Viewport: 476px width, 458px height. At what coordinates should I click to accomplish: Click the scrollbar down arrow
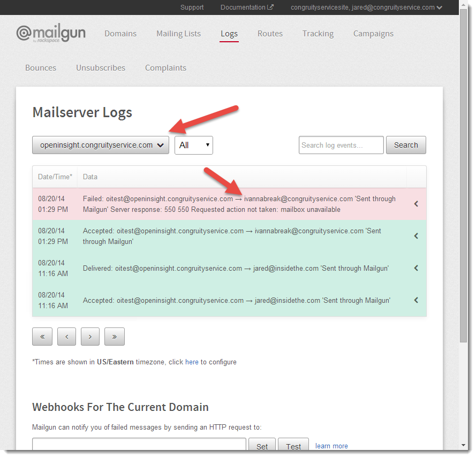pos(463,445)
